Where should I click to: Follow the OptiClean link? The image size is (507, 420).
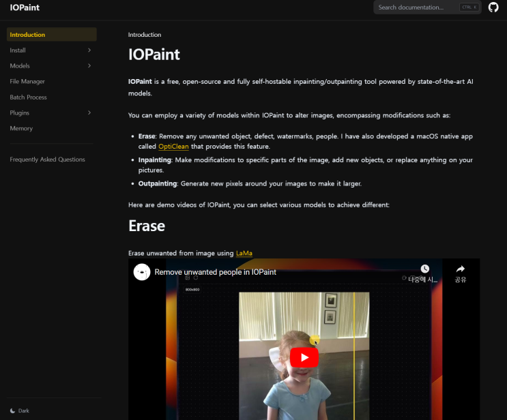(173, 147)
